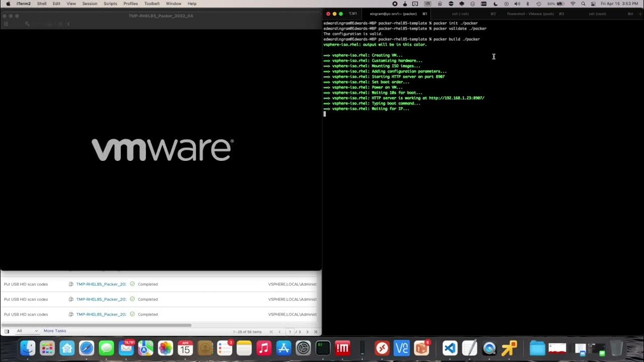Open App Store from dock
Screen dimensions: 644x362
tap(284, 348)
